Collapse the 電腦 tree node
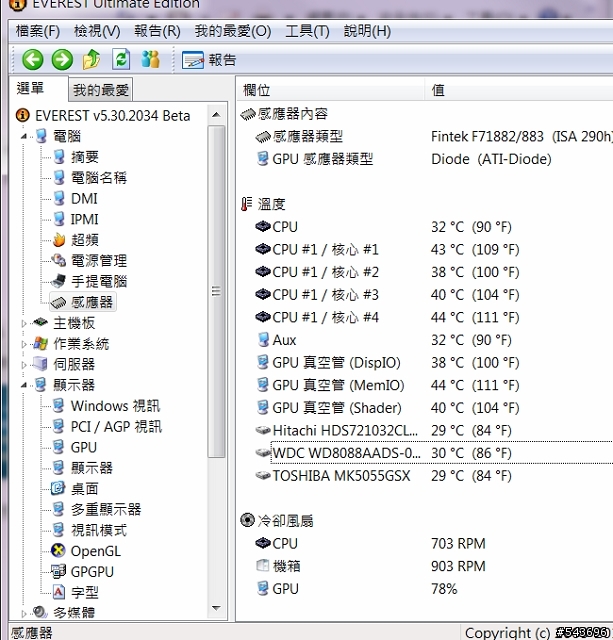 [x=24, y=137]
